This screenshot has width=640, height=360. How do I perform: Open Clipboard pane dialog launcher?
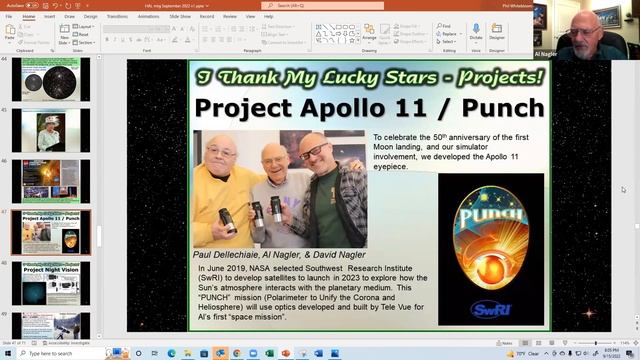click(53, 51)
